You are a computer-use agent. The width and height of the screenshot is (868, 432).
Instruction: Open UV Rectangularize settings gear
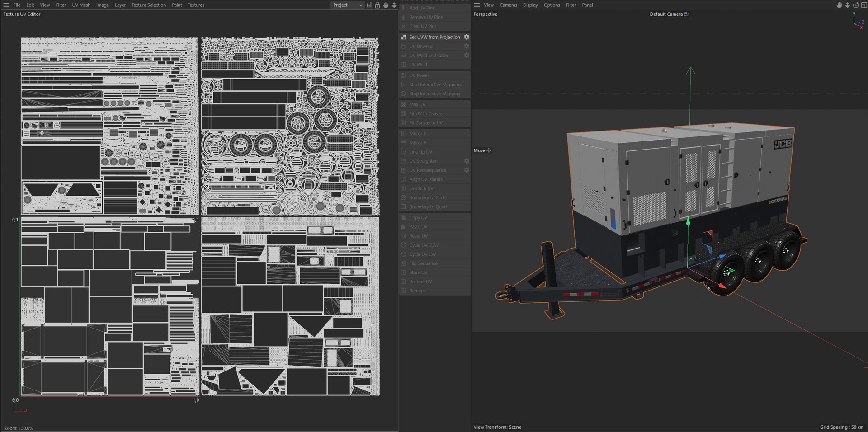467,170
